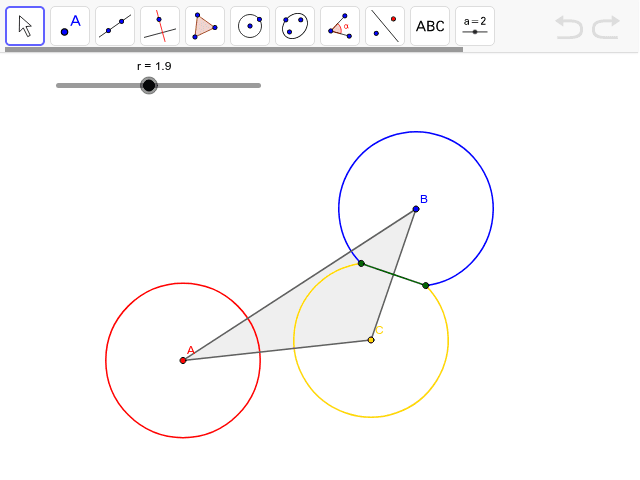Click blue point B
The height and width of the screenshot is (480, 640).
[416, 209]
